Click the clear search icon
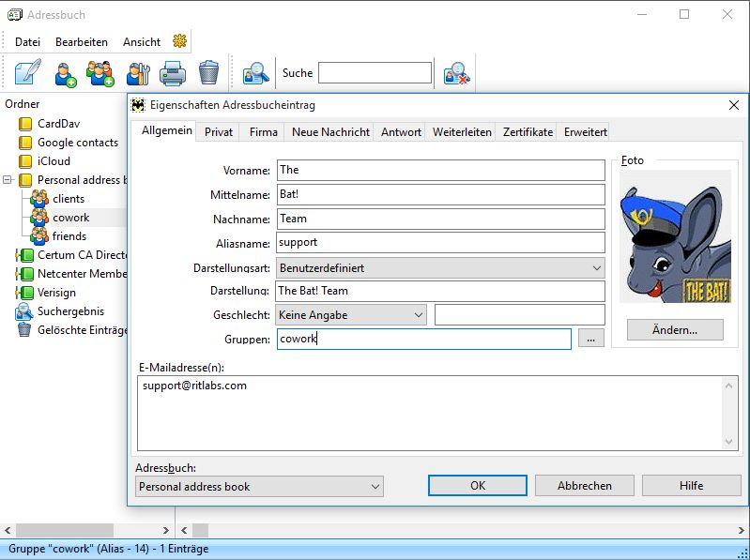 point(456,73)
